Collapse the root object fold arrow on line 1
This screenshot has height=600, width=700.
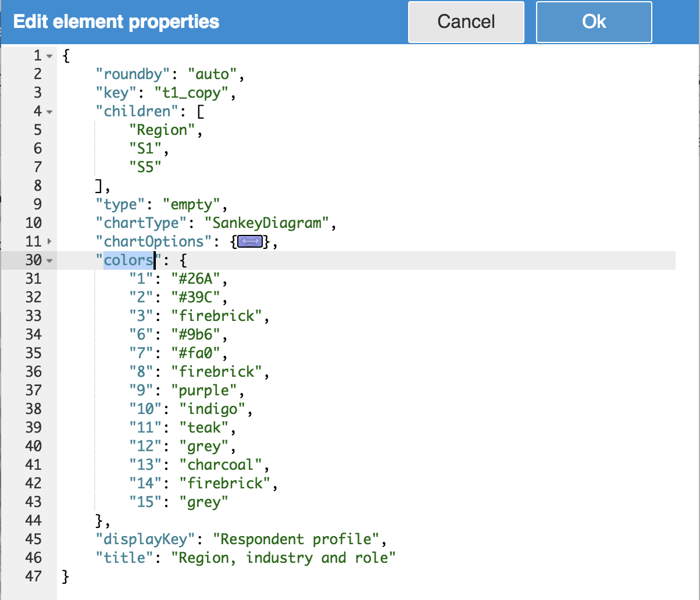coord(49,56)
